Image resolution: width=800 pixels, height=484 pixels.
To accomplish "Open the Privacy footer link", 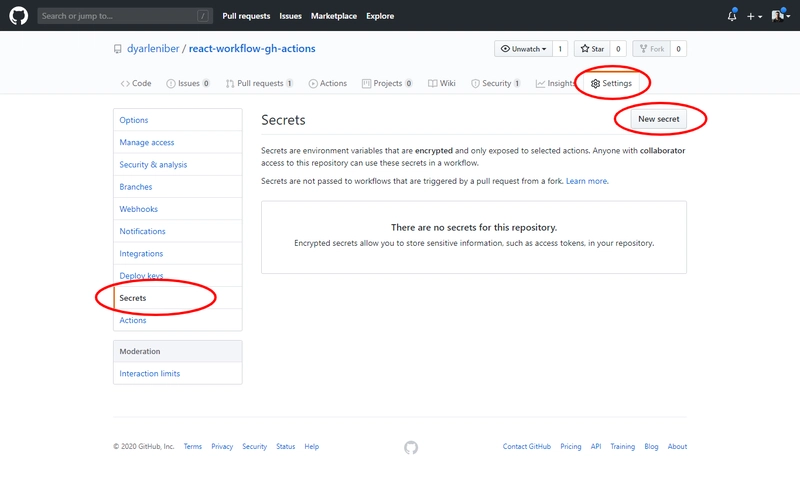I will 222,446.
